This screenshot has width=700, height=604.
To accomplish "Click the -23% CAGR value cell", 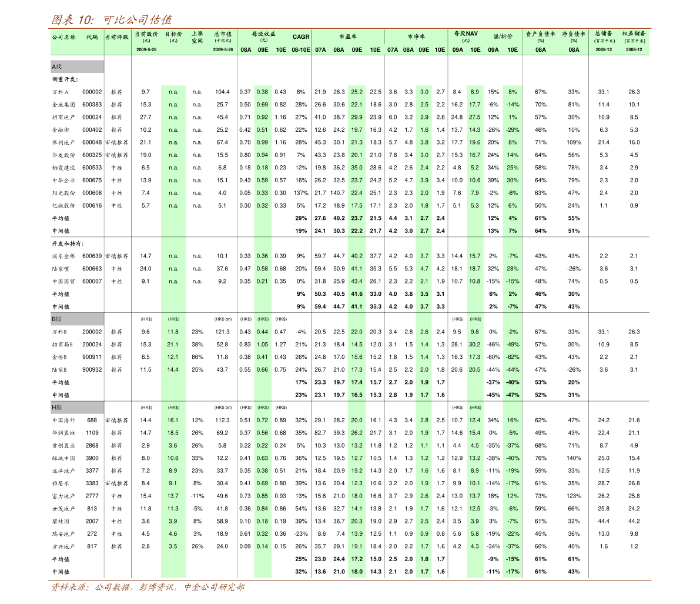I will [x=301, y=534].
